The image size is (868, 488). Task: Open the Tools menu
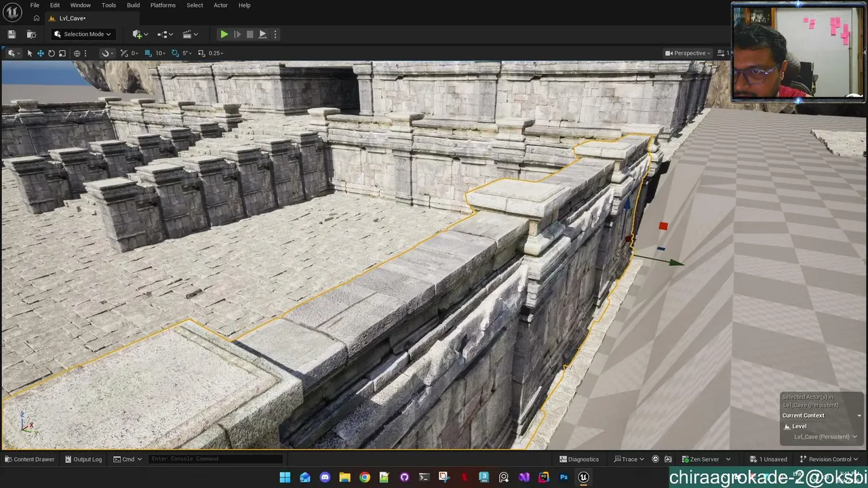pyautogui.click(x=108, y=5)
